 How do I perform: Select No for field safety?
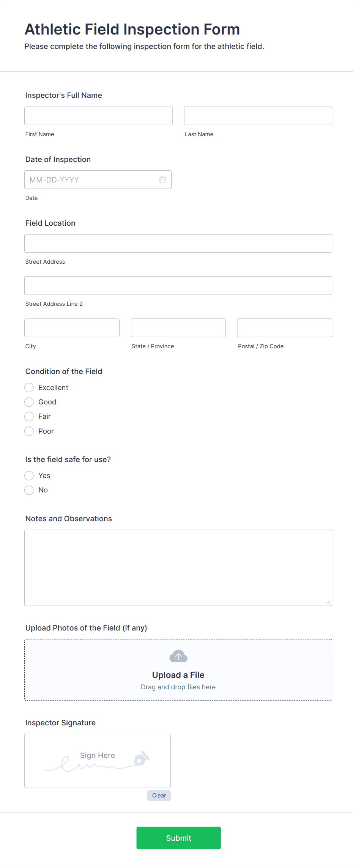[x=29, y=490]
